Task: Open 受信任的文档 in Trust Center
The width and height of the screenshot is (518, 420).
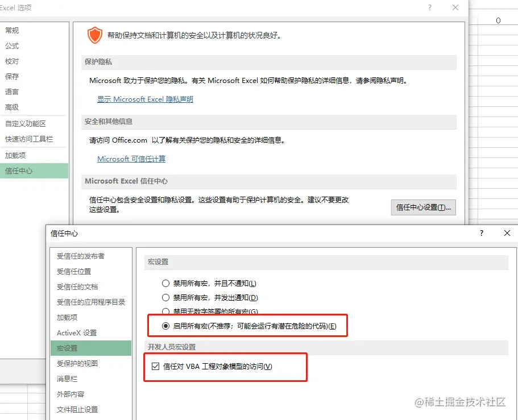Action: (x=91, y=287)
